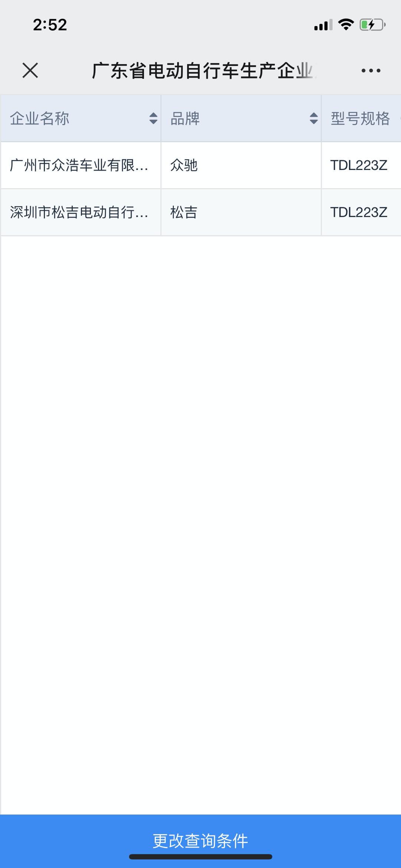Viewport: 401px width, 868px height.
Task: Select the 广州市众浩车业有限… company cell
Action: click(x=81, y=165)
